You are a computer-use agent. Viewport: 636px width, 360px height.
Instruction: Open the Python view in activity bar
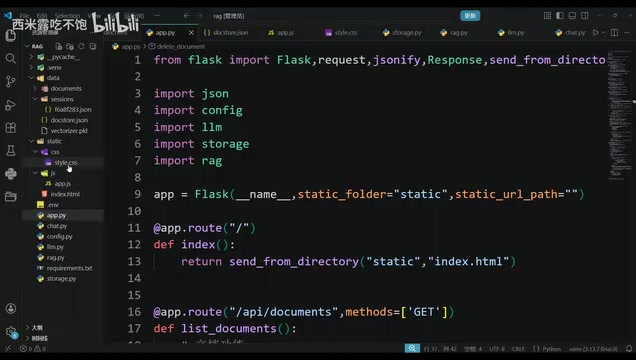click(11, 174)
